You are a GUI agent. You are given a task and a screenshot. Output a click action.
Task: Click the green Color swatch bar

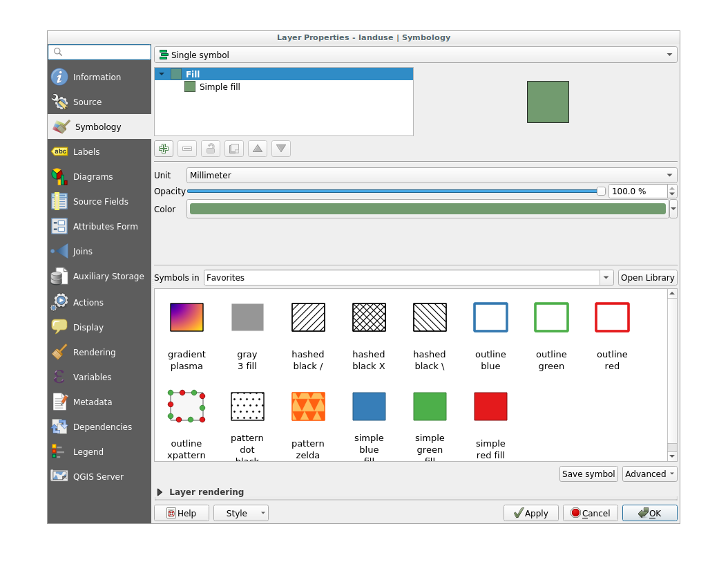tap(427, 209)
